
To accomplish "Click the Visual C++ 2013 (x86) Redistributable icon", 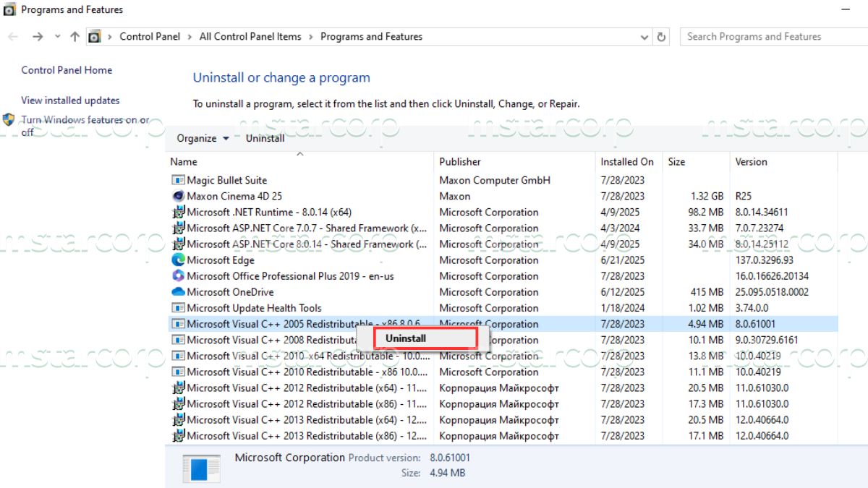I will (x=178, y=436).
